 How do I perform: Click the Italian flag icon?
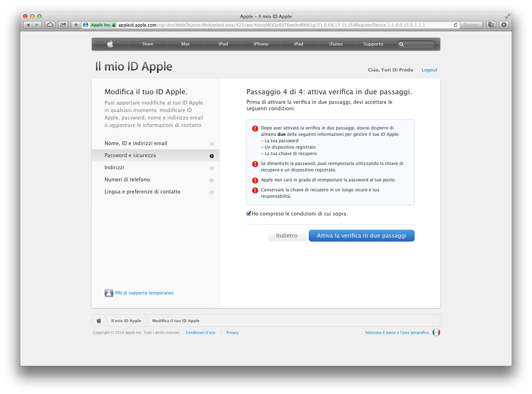436,332
